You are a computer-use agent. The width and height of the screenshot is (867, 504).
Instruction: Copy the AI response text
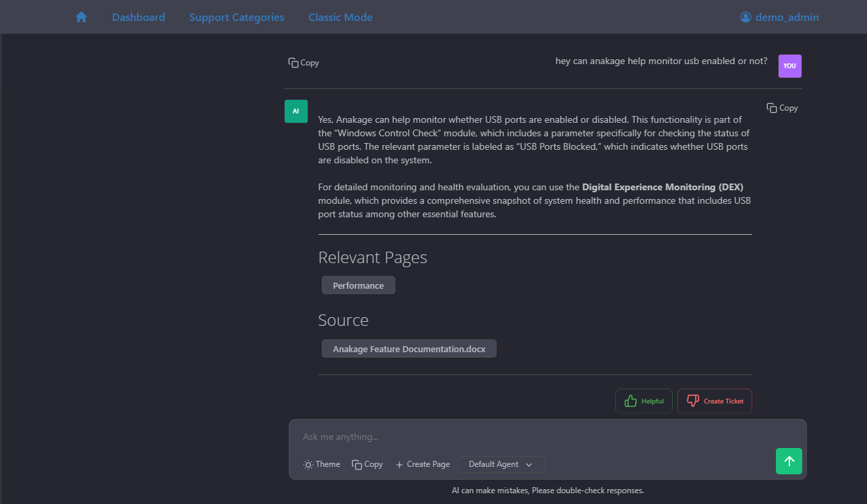pyautogui.click(x=782, y=108)
